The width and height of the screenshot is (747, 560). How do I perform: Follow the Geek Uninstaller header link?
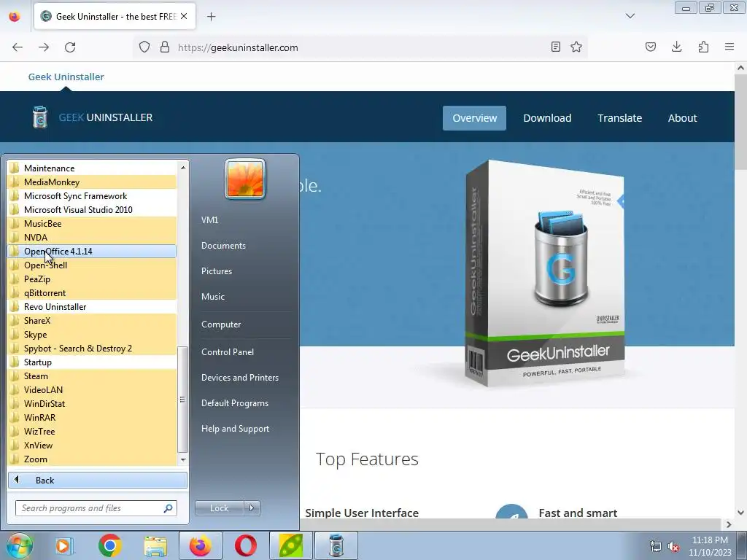pos(66,77)
